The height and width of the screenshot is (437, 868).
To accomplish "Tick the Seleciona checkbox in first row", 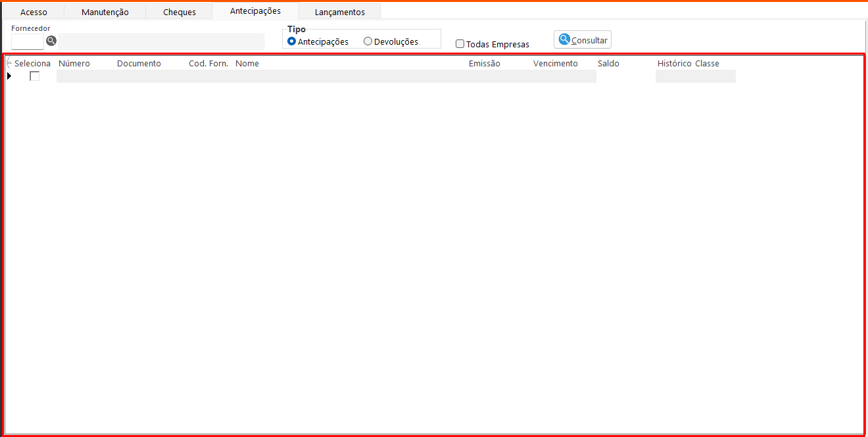I will click(x=35, y=76).
